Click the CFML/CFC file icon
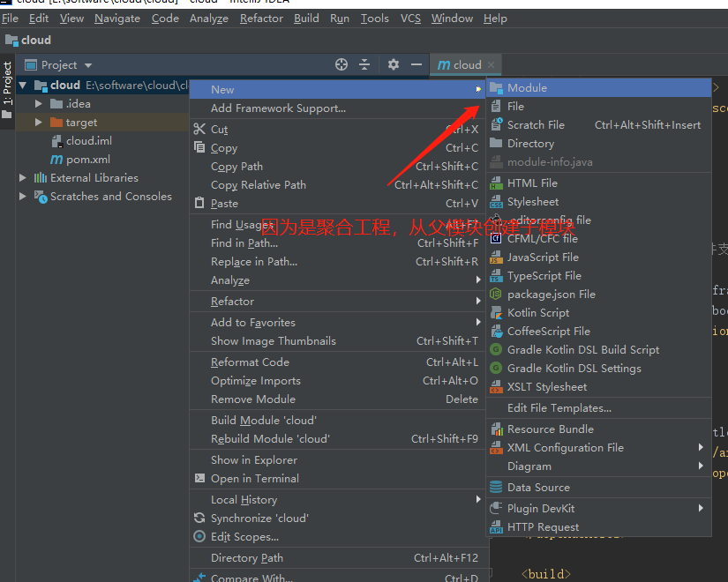 coord(496,239)
